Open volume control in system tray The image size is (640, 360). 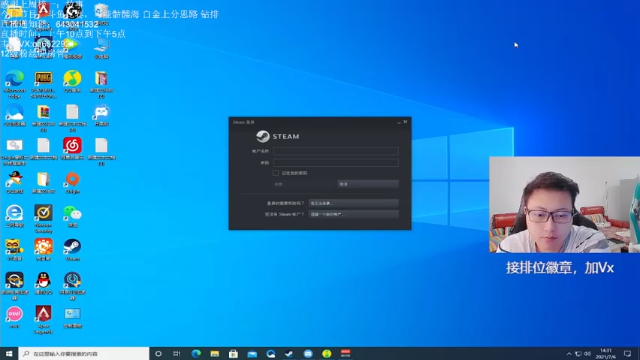[587, 353]
